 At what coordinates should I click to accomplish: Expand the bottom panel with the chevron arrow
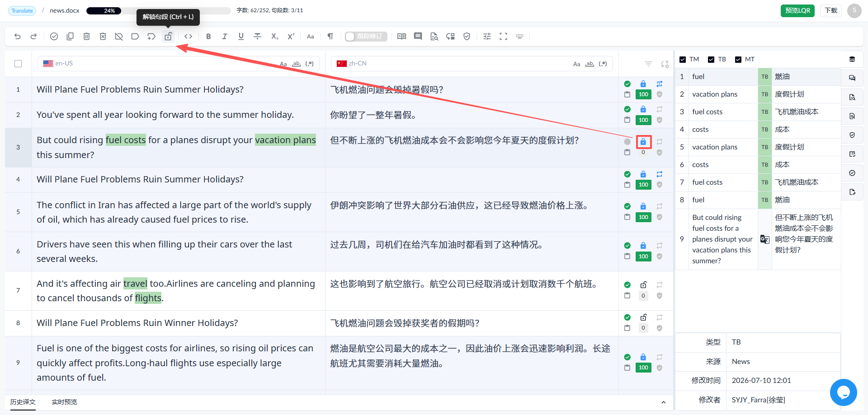point(663,402)
